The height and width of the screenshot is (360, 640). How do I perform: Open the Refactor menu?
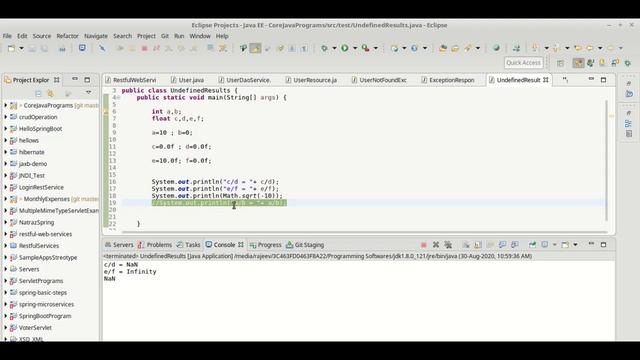click(x=67, y=36)
